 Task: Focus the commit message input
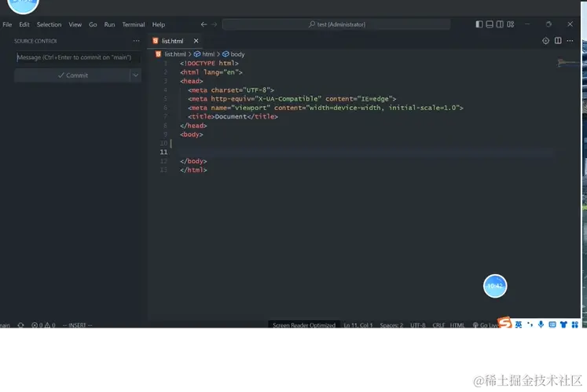[x=78, y=57]
